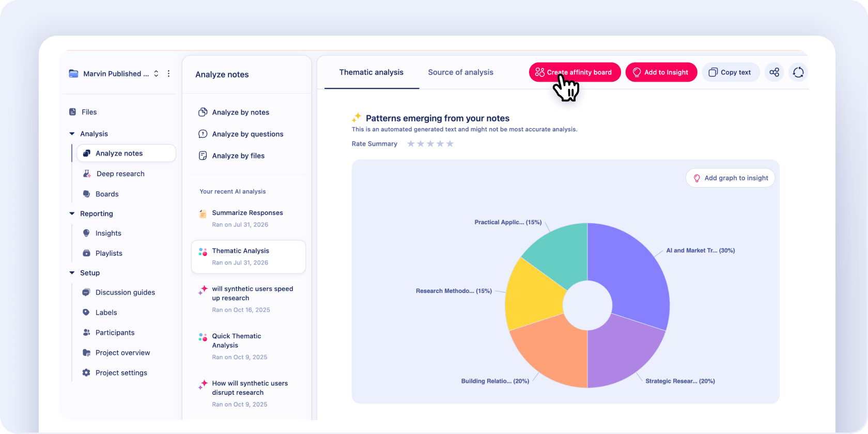Image resolution: width=868 pixels, height=434 pixels.
Task: Click the Analyze by questions icon
Action: [x=203, y=134]
